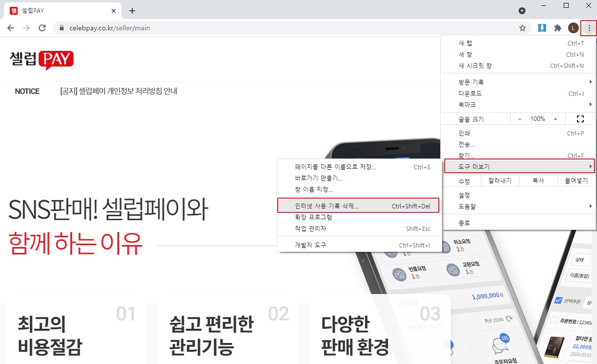This screenshot has width=597, height=364.
Task: Click the blue download extension icon
Action: click(542, 28)
